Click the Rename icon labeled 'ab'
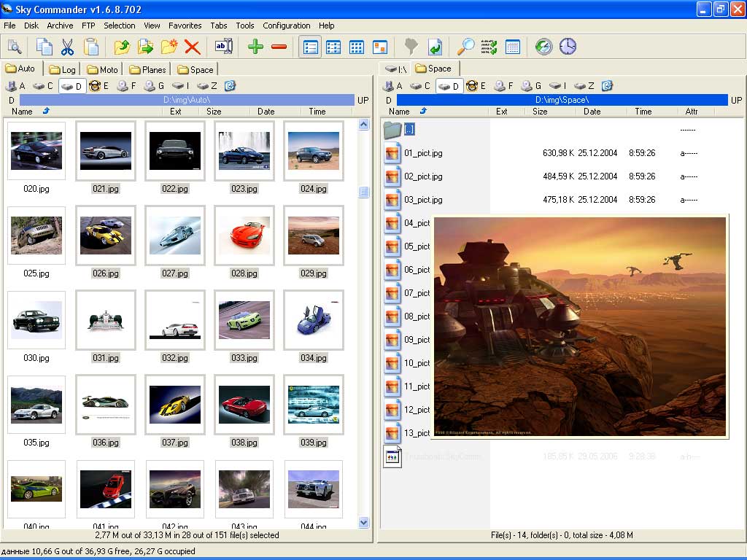 click(x=222, y=47)
